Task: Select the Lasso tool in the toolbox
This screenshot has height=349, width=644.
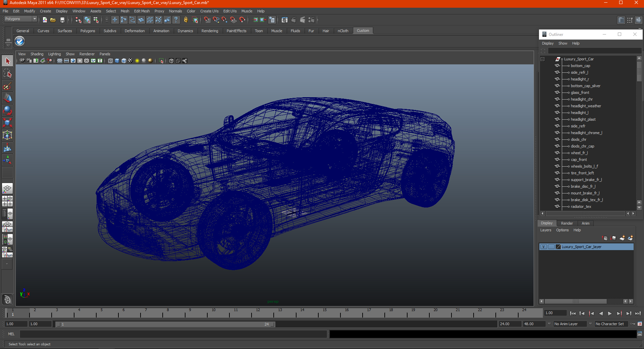Action: (7, 73)
